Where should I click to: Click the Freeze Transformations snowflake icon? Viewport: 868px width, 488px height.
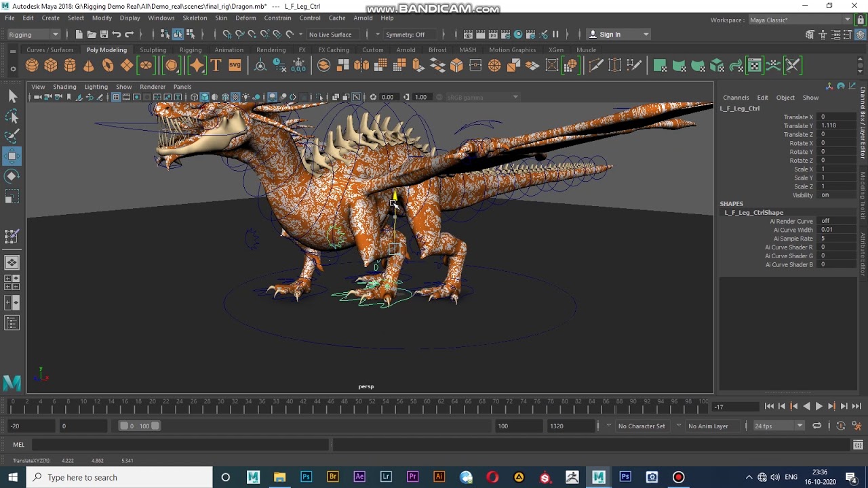(298, 65)
